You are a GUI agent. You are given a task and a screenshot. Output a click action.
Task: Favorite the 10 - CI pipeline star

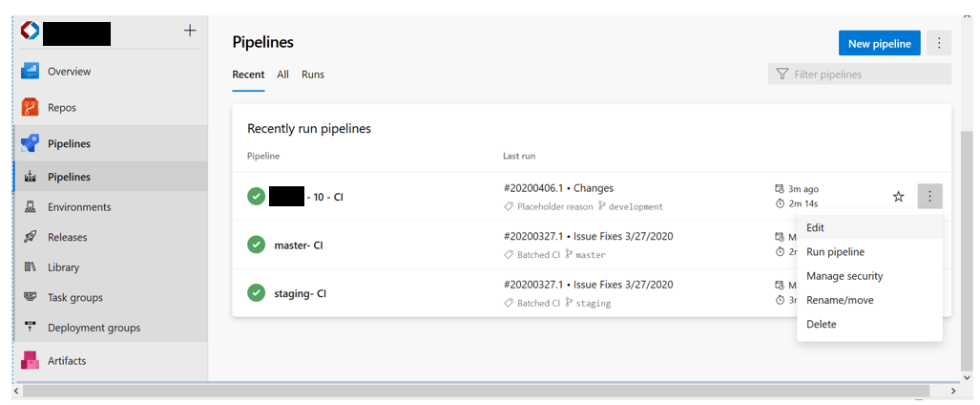(x=898, y=197)
